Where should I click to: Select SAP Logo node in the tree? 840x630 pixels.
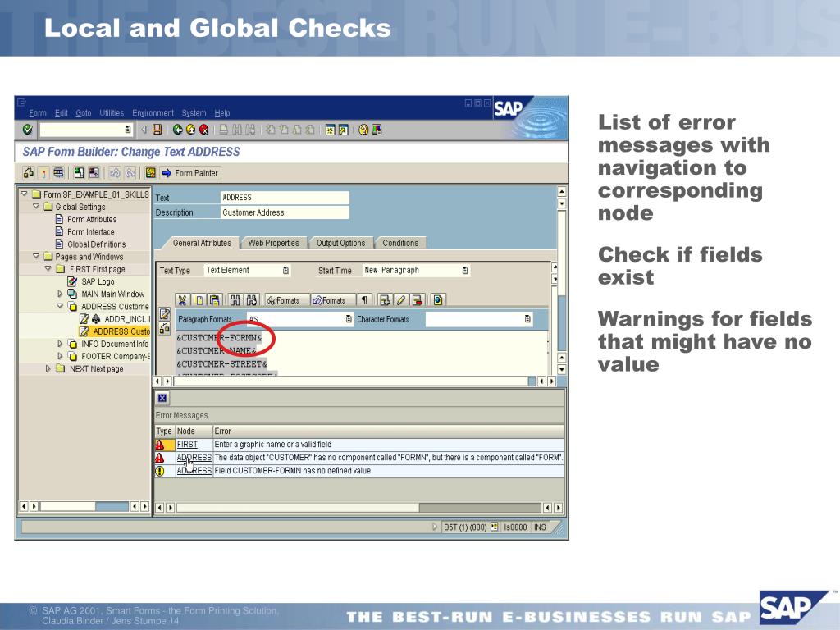(98, 281)
